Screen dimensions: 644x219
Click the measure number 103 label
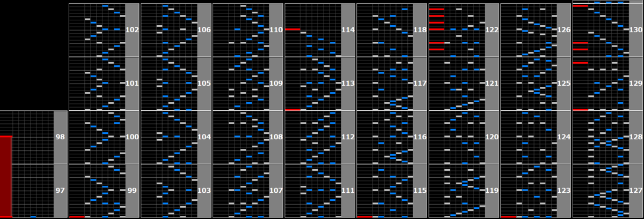tap(204, 191)
